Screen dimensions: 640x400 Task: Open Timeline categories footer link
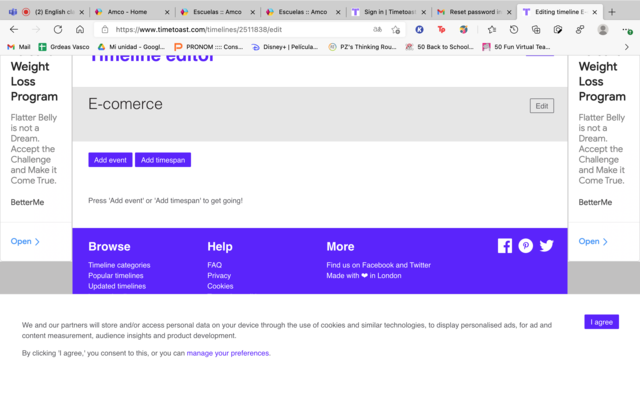point(119,265)
